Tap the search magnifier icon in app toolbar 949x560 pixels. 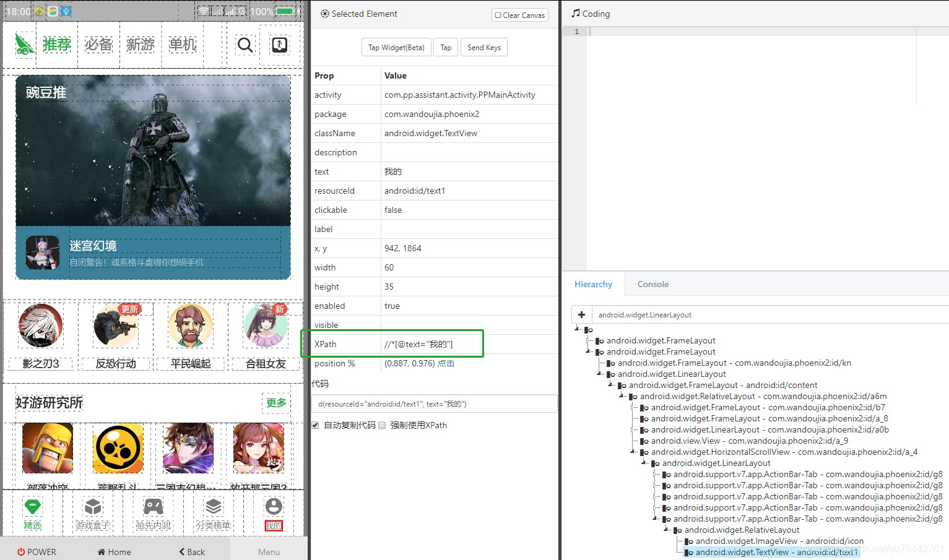coord(245,45)
